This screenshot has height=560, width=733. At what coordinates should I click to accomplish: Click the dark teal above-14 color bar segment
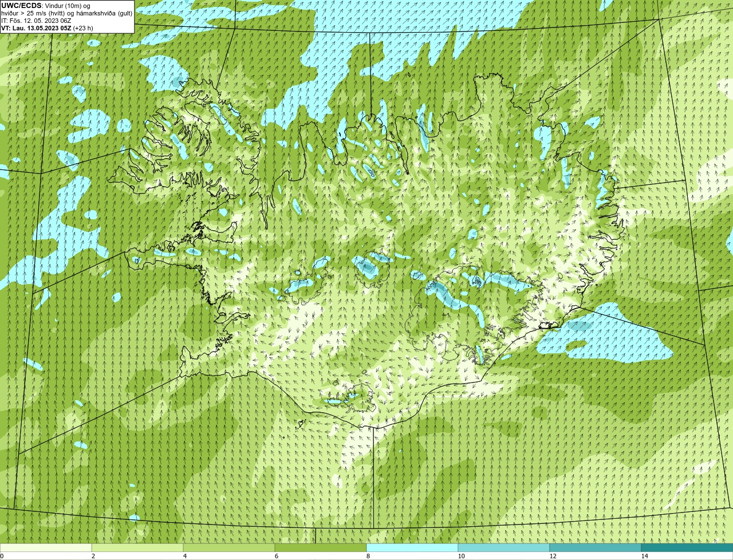point(687,547)
